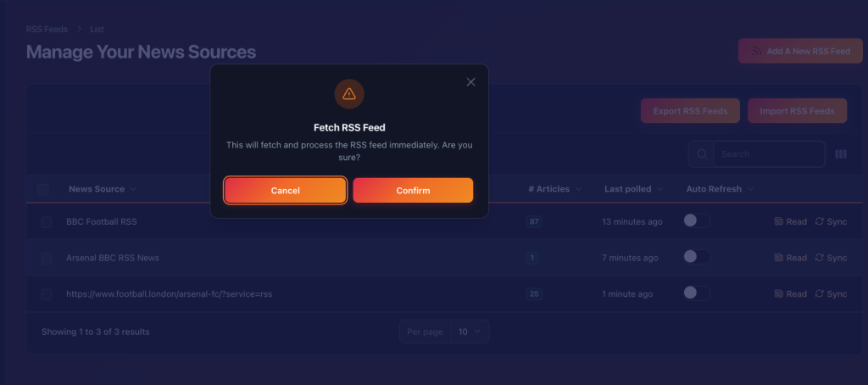
Task: Go to the RSS Feeds breadcrumb
Action: point(47,29)
